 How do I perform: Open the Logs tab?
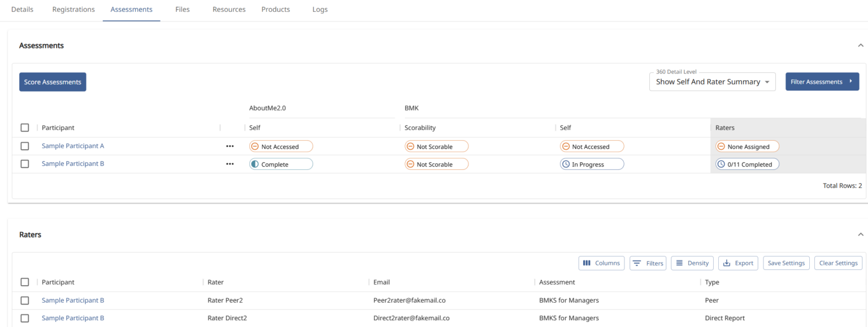pos(320,10)
